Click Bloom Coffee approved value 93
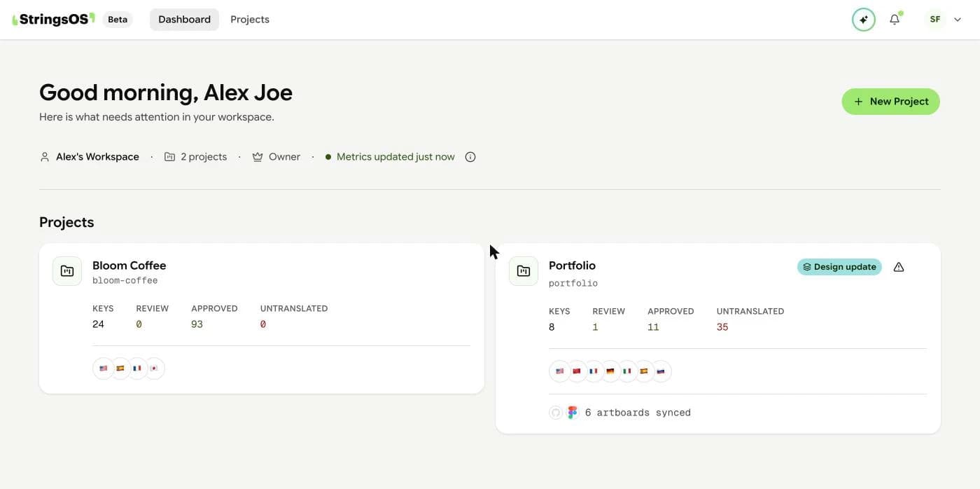The image size is (980, 489). 197,324
